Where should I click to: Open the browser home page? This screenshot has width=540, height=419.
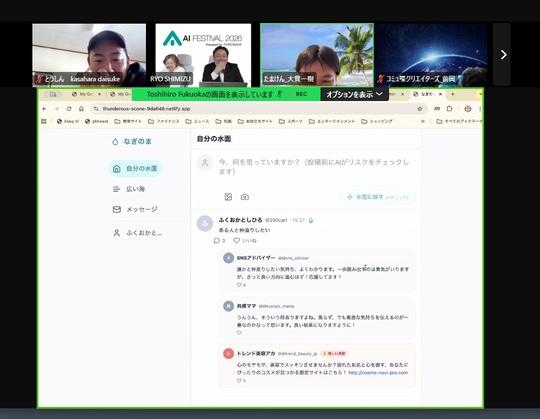point(81,109)
